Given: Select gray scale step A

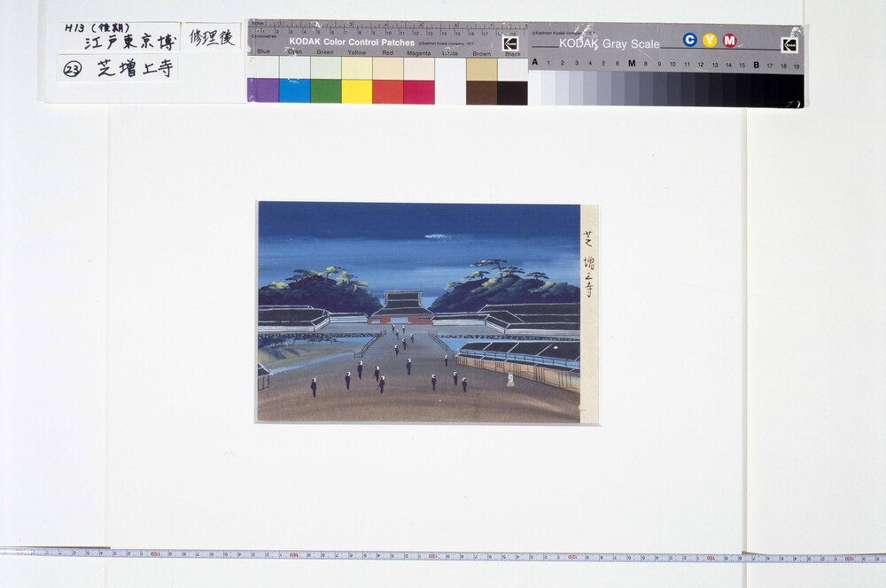Looking at the screenshot, I should tap(534, 88).
